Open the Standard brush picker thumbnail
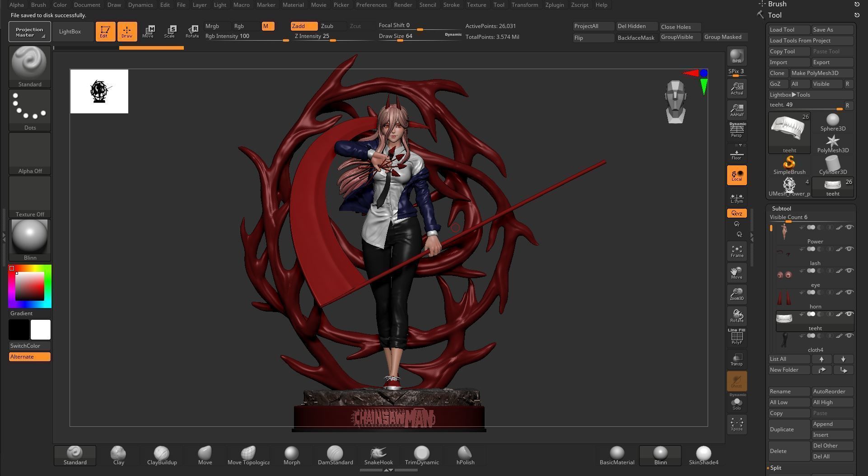 tap(30, 66)
